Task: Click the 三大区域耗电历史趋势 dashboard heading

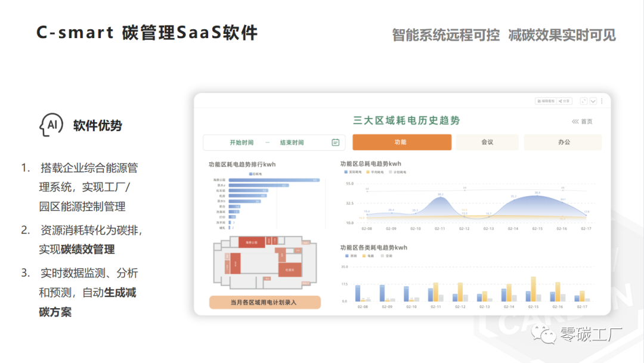Action: pos(406,120)
